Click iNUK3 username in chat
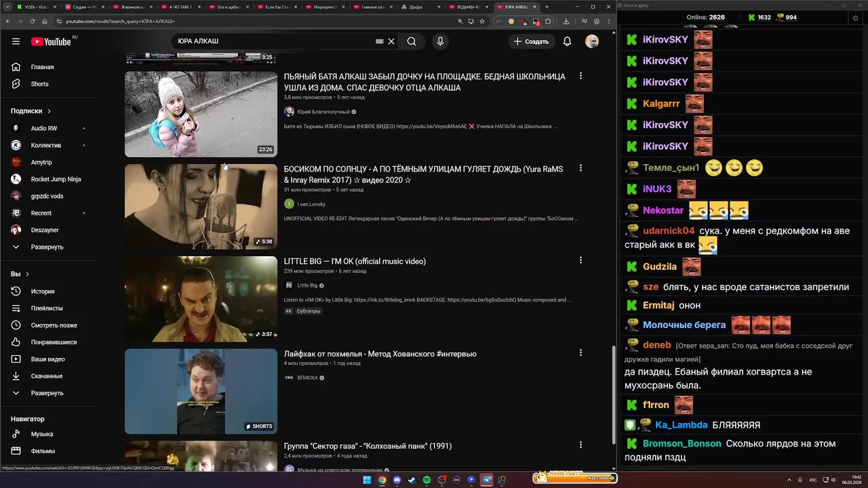868x488 pixels. point(657,189)
